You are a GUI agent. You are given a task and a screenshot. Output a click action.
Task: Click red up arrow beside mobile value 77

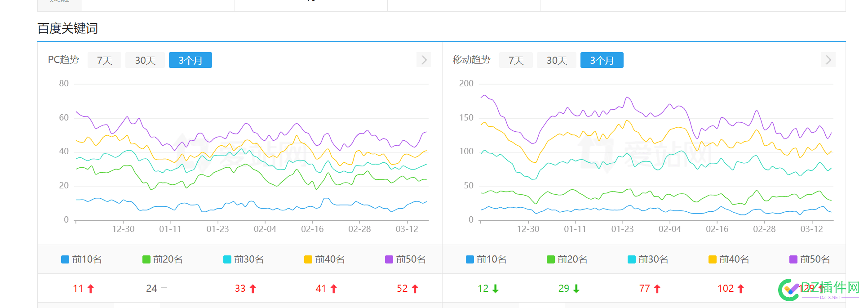657,289
